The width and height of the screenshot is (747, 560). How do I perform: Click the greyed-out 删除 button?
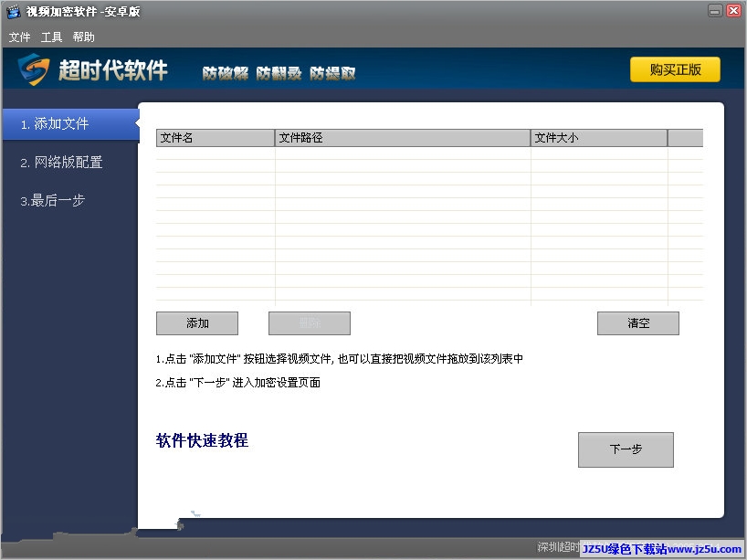[x=310, y=323]
